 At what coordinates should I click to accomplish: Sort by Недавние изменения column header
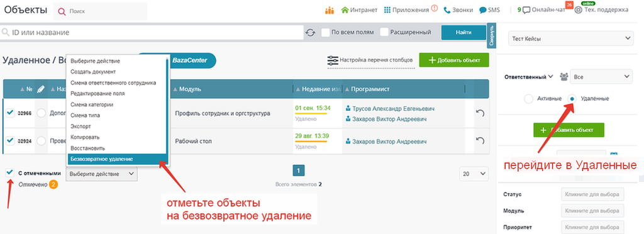tap(318, 89)
